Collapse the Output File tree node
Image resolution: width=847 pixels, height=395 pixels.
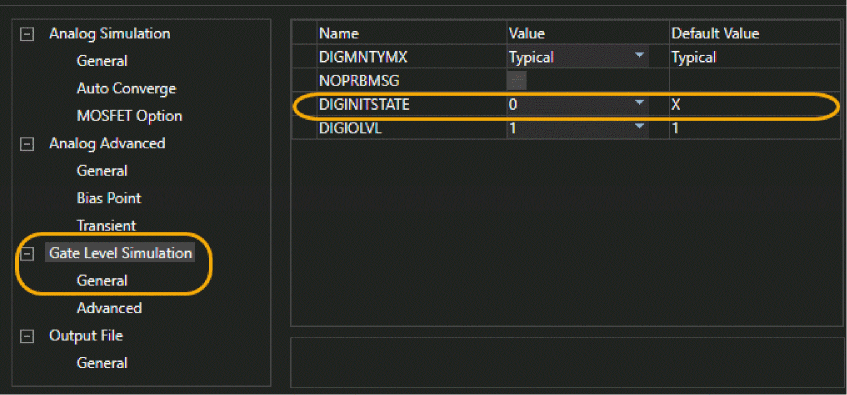(26, 336)
